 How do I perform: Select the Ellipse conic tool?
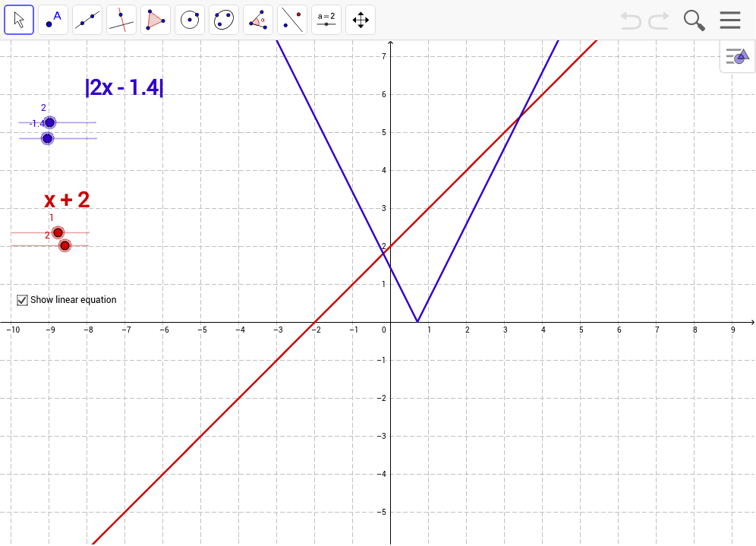(224, 20)
